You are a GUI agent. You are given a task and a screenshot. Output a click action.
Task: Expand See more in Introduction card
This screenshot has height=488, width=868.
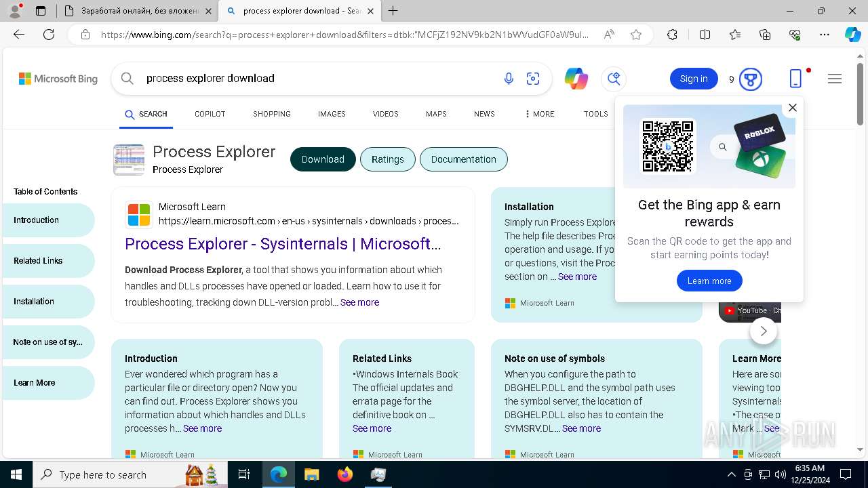point(202,428)
